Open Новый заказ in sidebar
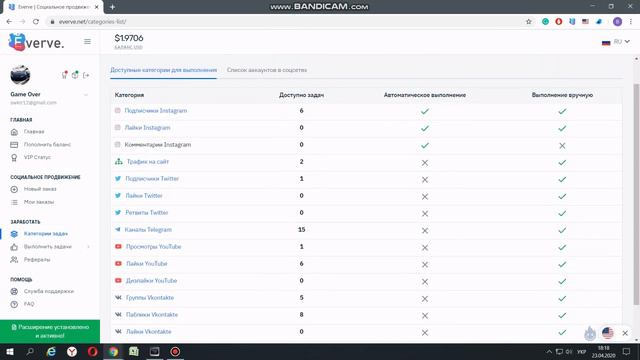The width and height of the screenshot is (640, 360). coord(40,189)
